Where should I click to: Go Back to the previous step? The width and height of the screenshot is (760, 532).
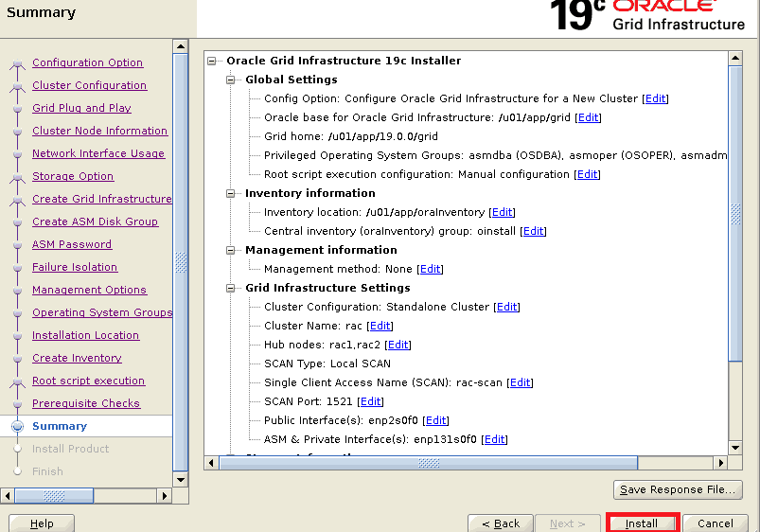[501, 523]
